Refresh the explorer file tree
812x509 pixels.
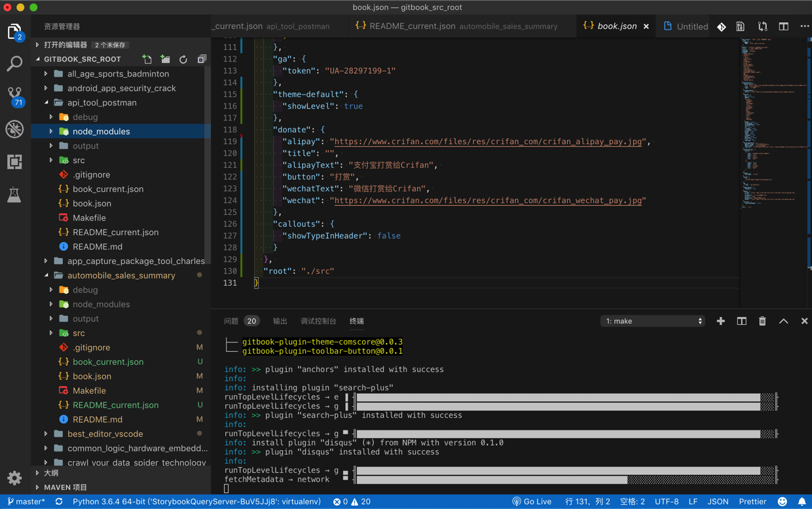[x=183, y=59]
